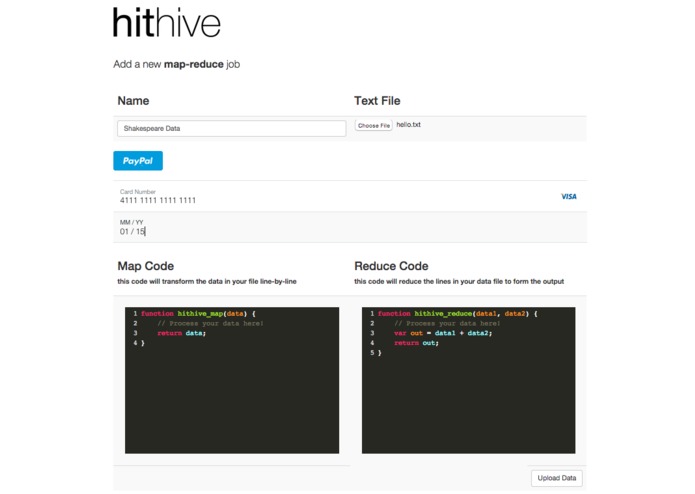The image size is (695, 494).
Task: Click inside the Reduce Code editor
Action: point(469,380)
